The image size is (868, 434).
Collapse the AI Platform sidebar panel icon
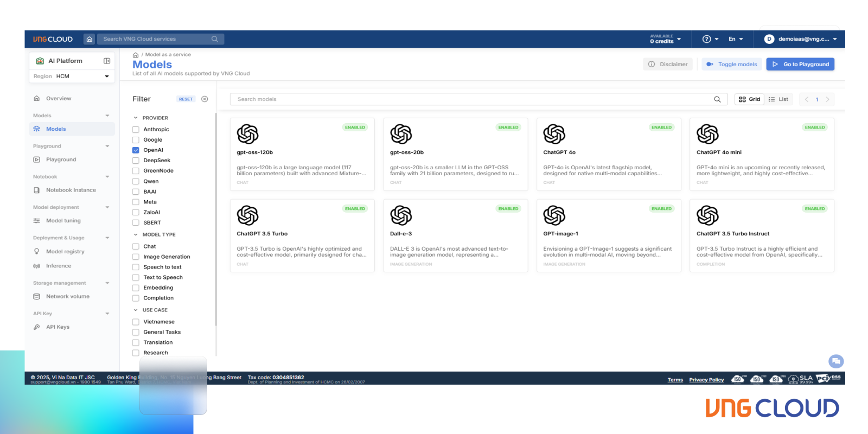coord(107,61)
